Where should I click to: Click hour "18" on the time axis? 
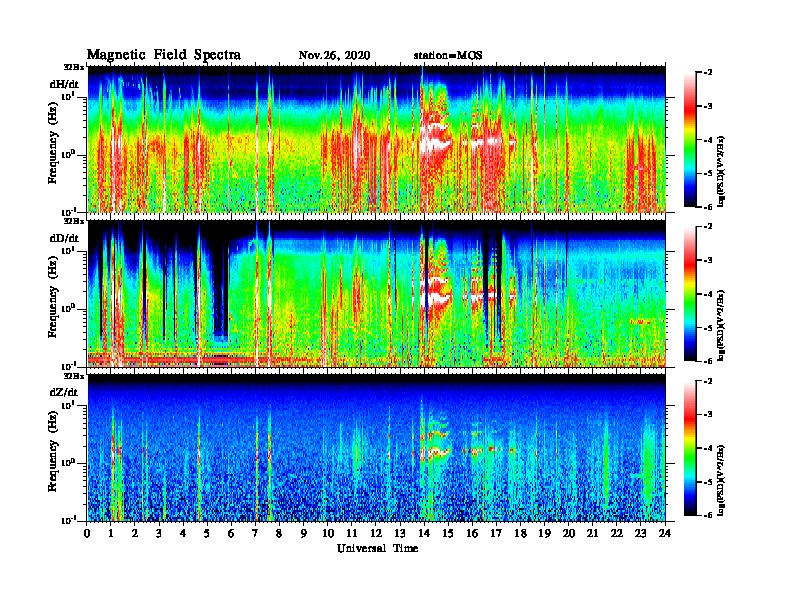tap(520, 533)
